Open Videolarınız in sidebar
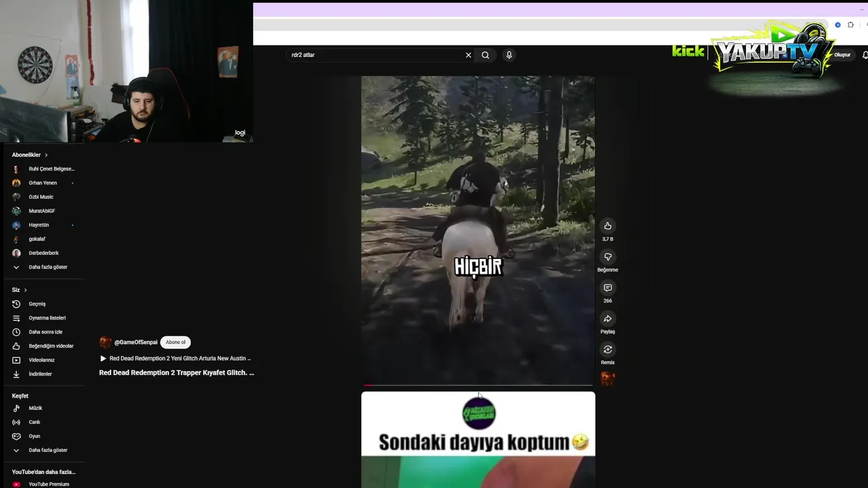This screenshot has width=868, height=488. click(42, 360)
